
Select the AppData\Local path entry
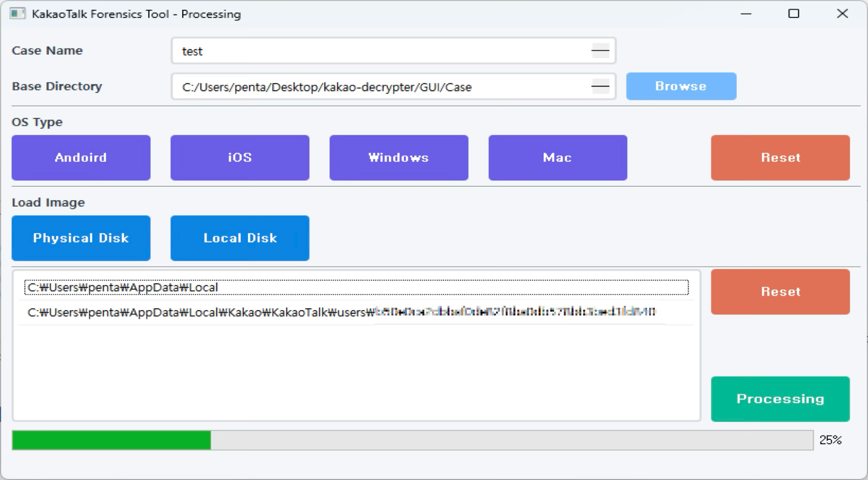click(x=356, y=287)
